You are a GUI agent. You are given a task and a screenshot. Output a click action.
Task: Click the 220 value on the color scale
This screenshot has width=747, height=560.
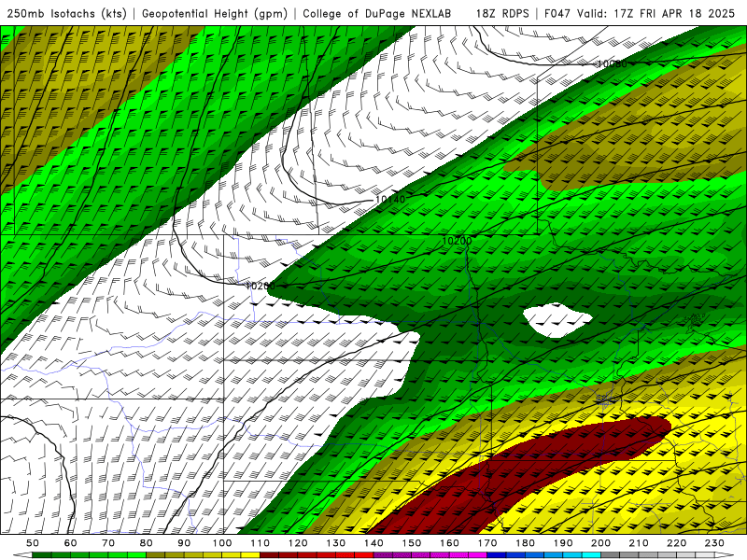pyautogui.click(x=676, y=543)
